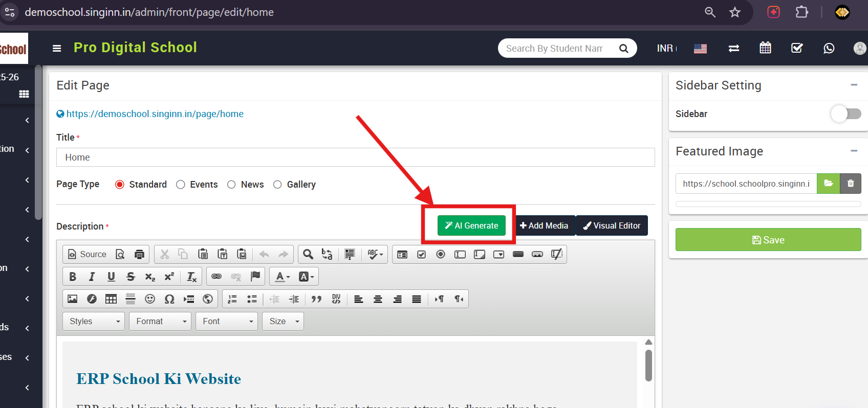This screenshot has height=408, width=868.
Task: Open the Font dropdown
Action: (x=227, y=321)
